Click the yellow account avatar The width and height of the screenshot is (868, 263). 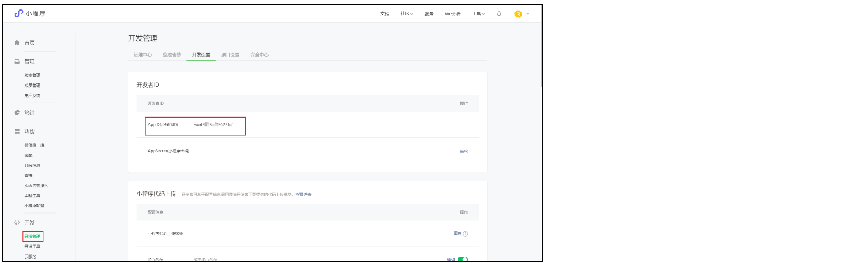[518, 14]
